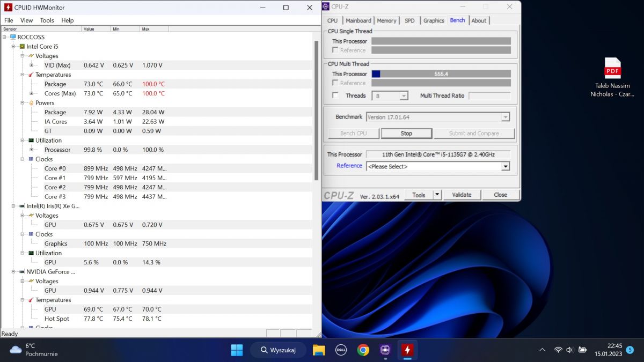The width and height of the screenshot is (644, 362).
Task: Enable the Single Thread Reference checkbox
Action: point(335,50)
